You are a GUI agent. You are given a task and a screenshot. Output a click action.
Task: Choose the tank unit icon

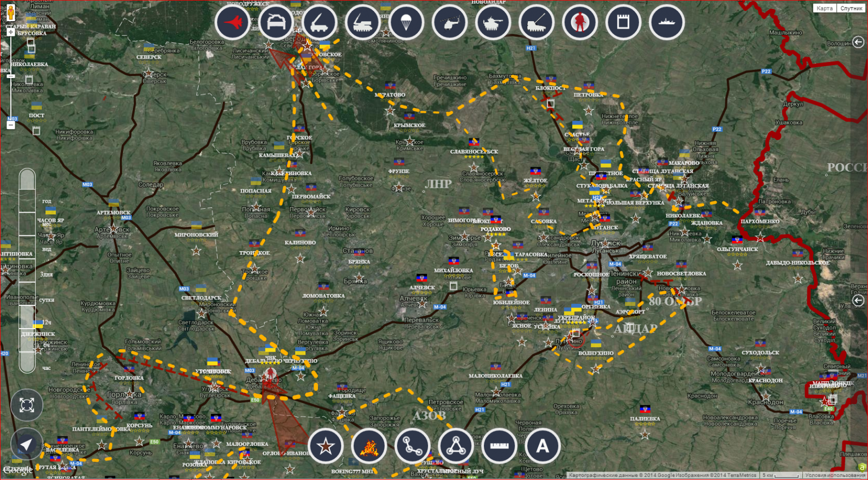point(493,23)
